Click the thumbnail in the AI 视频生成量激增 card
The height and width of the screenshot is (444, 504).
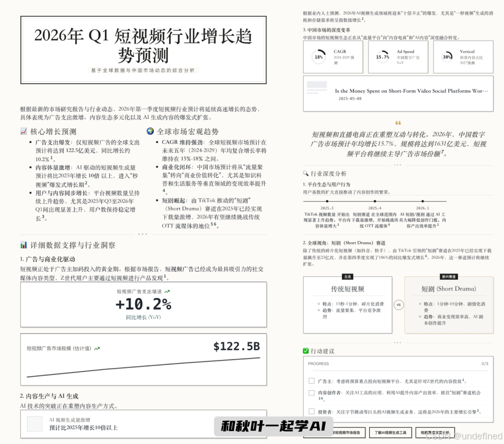click(x=35, y=424)
